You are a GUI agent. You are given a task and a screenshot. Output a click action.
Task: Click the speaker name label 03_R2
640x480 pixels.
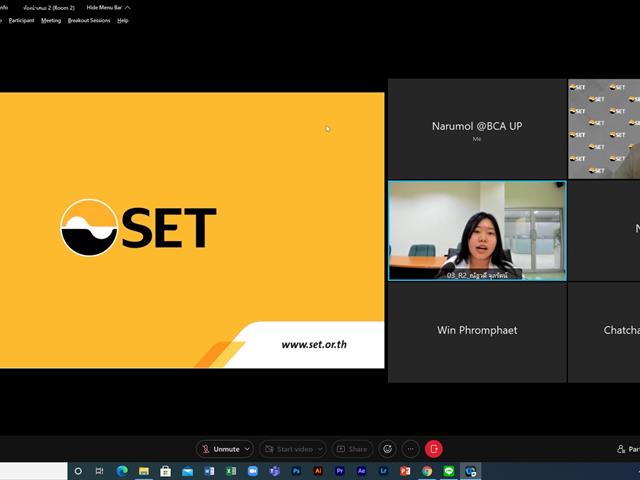click(477, 276)
